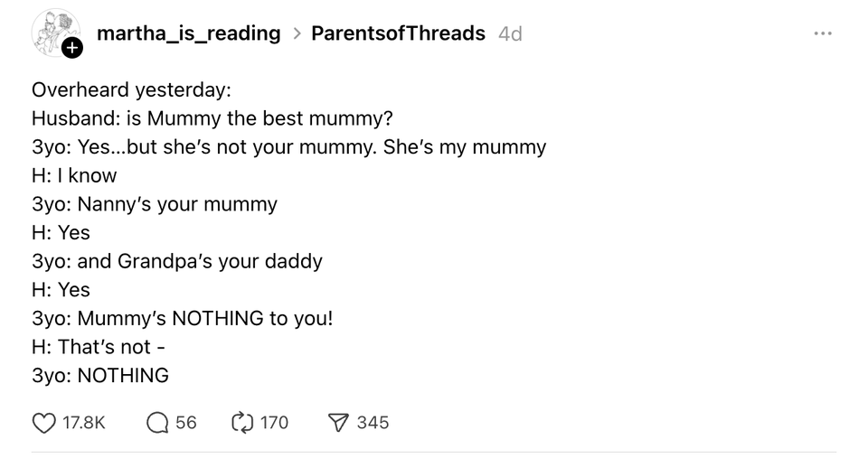The height and width of the screenshot is (468, 868).
Task: Click the 56 replies count
Action: (186, 423)
